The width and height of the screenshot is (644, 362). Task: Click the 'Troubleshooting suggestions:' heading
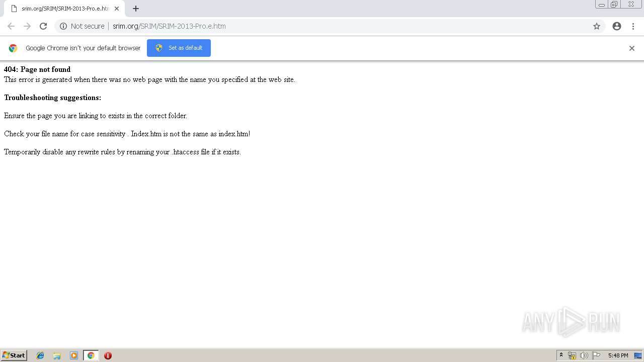tap(52, 98)
